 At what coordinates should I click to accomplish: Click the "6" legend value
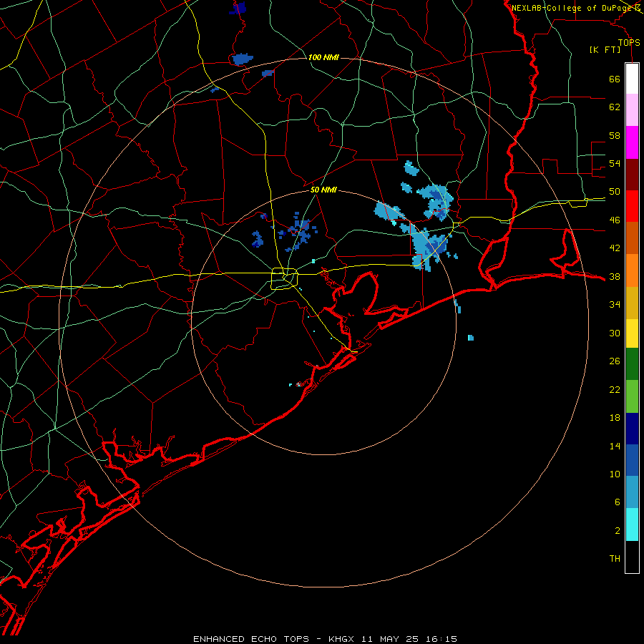tap(618, 502)
